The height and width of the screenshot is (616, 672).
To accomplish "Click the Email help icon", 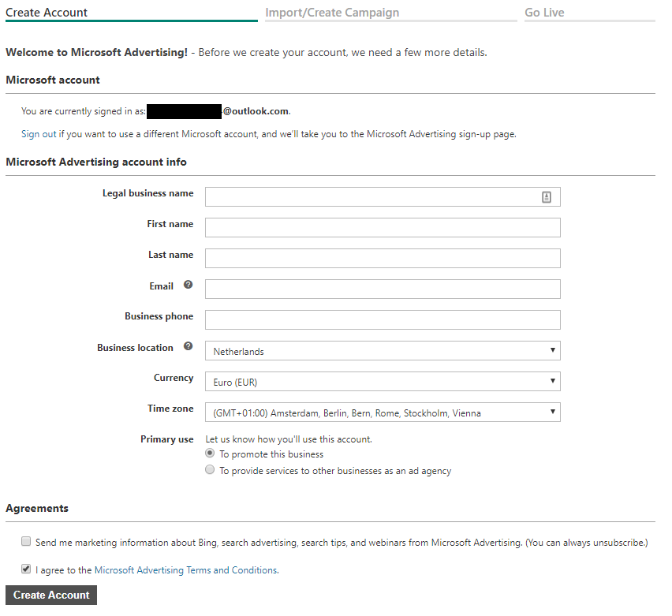I will tap(188, 286).
